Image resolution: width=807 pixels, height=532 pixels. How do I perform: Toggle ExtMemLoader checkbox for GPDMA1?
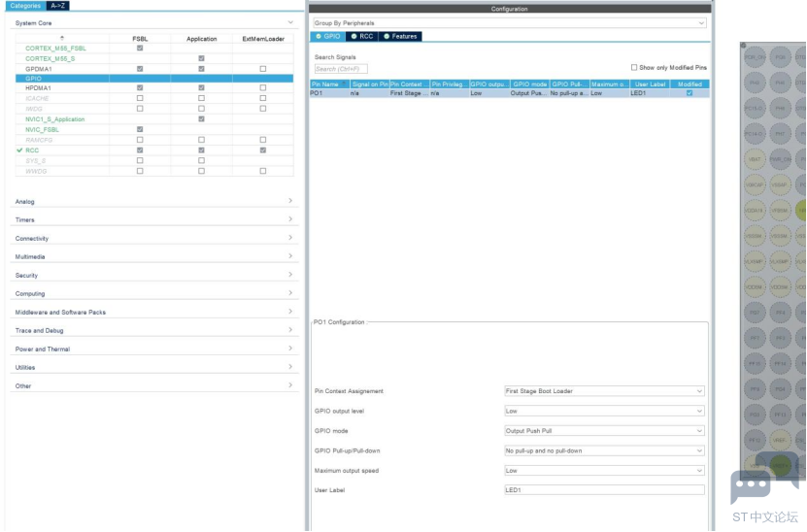click(x=263, y=68)
